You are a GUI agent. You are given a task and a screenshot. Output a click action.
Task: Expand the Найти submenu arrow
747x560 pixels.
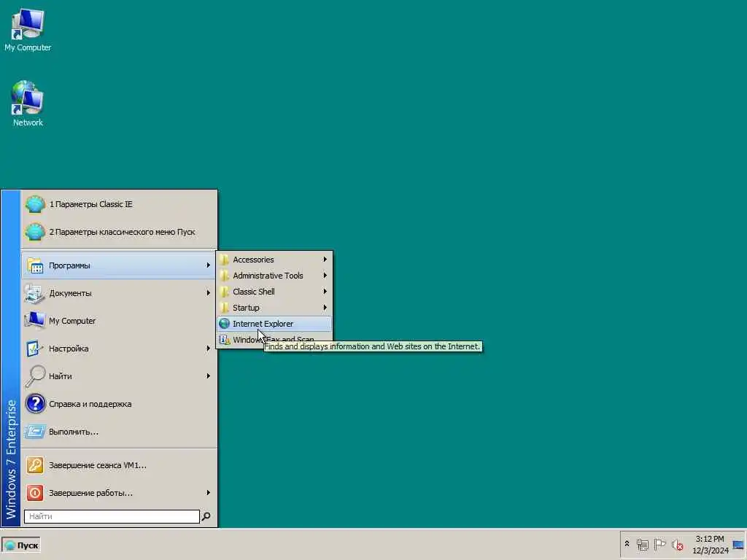click(x=208, y=376)
